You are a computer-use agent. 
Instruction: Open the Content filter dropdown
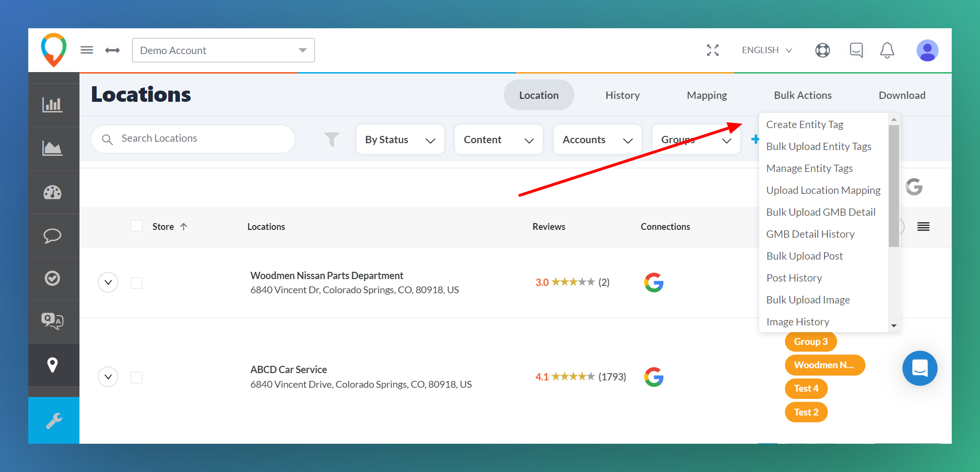(x=499, y=140)
